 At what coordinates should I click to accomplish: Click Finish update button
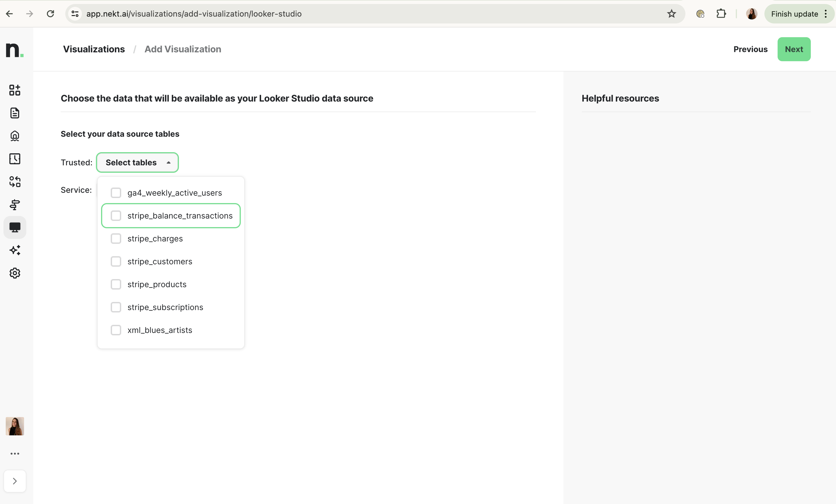point(794,13)
